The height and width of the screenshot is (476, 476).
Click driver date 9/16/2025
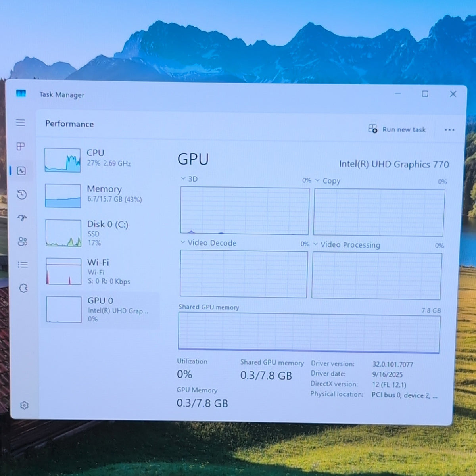387,374
